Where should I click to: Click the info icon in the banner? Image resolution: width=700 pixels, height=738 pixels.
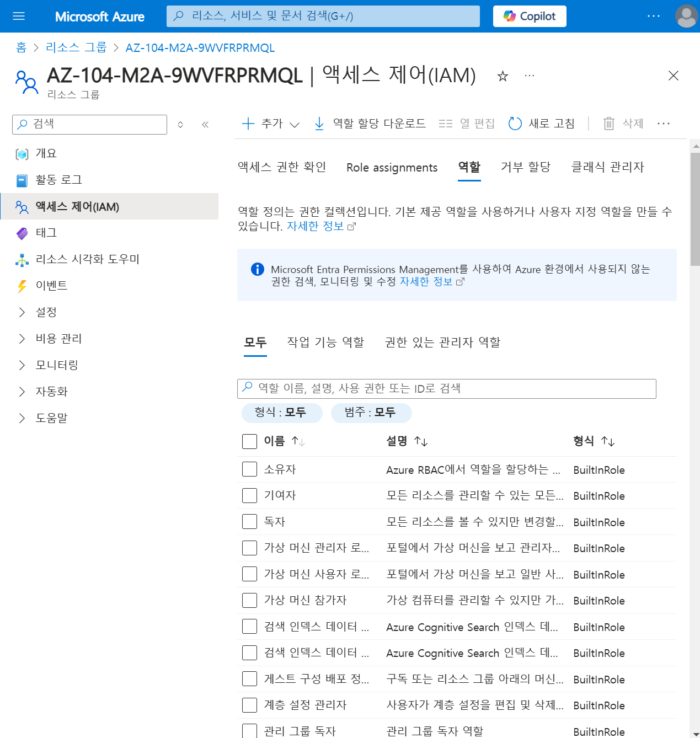pos(257,269)
